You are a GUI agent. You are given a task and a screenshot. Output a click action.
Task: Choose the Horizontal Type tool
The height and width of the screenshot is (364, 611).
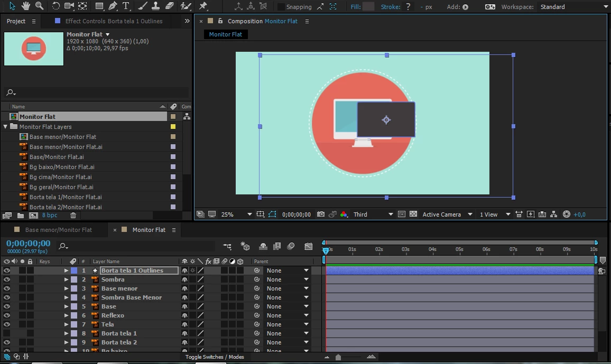coord(126,6)
